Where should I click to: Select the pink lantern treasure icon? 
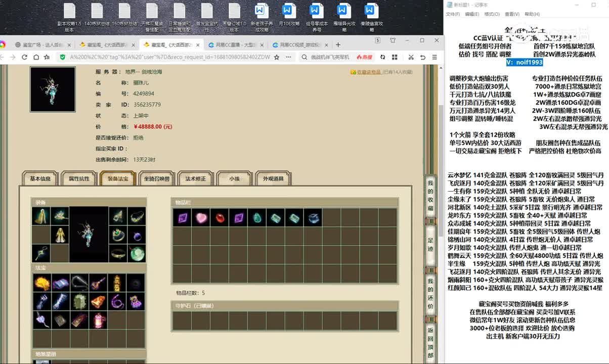(98, 321)
